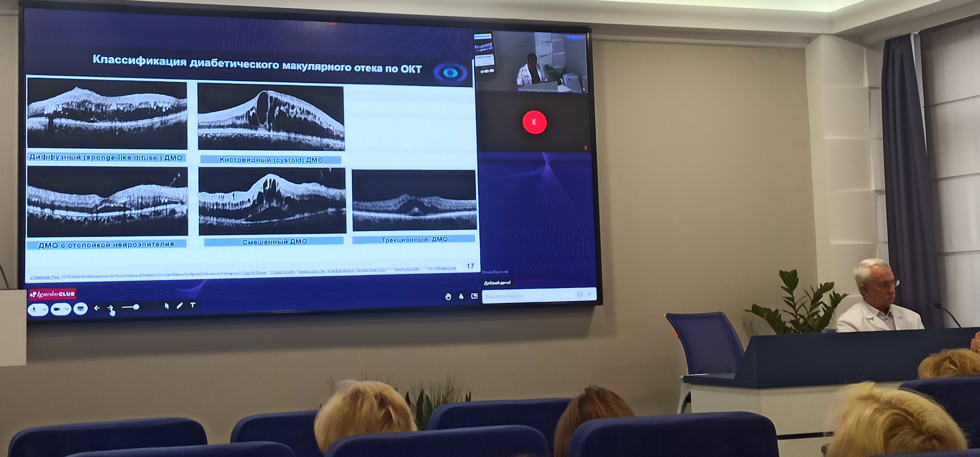Toggle the picture-in-picture layout icon
The height and width of the screenshot is (457, 980).
(x=474, y=296)
